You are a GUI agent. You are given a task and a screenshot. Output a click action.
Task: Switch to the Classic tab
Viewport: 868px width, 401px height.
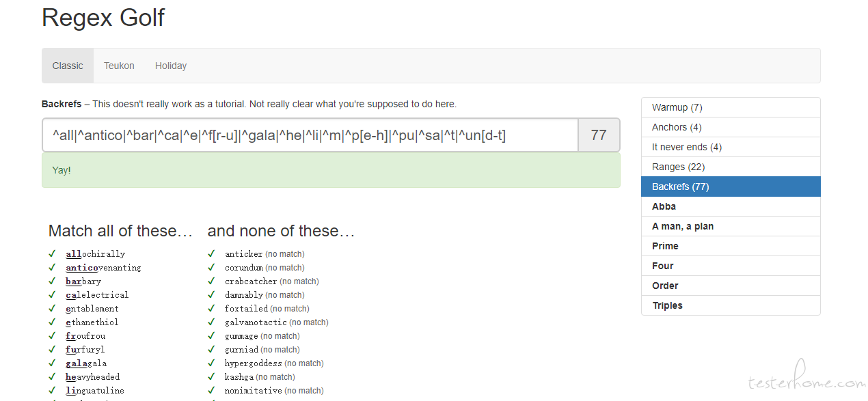tap(68, 66)
